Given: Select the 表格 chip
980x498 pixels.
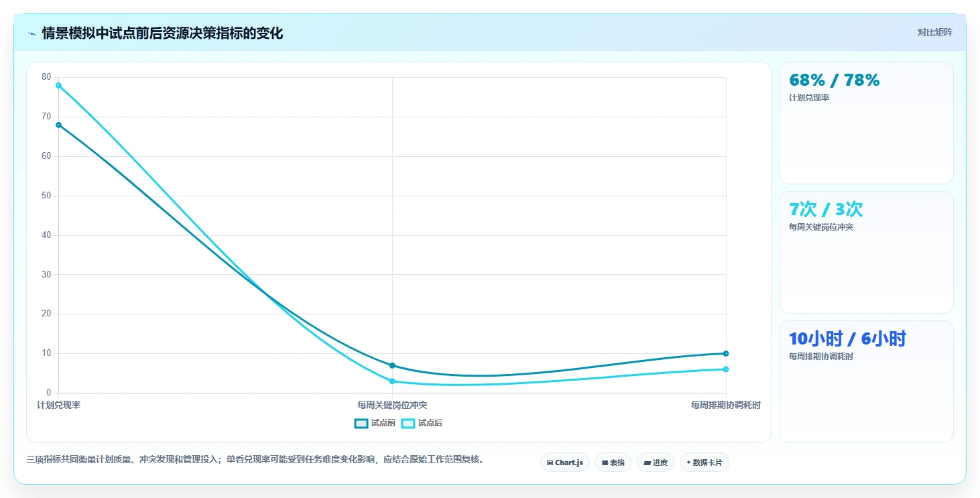Looking at the screenshot, I should pyautogui.click(x=613, y=462).
